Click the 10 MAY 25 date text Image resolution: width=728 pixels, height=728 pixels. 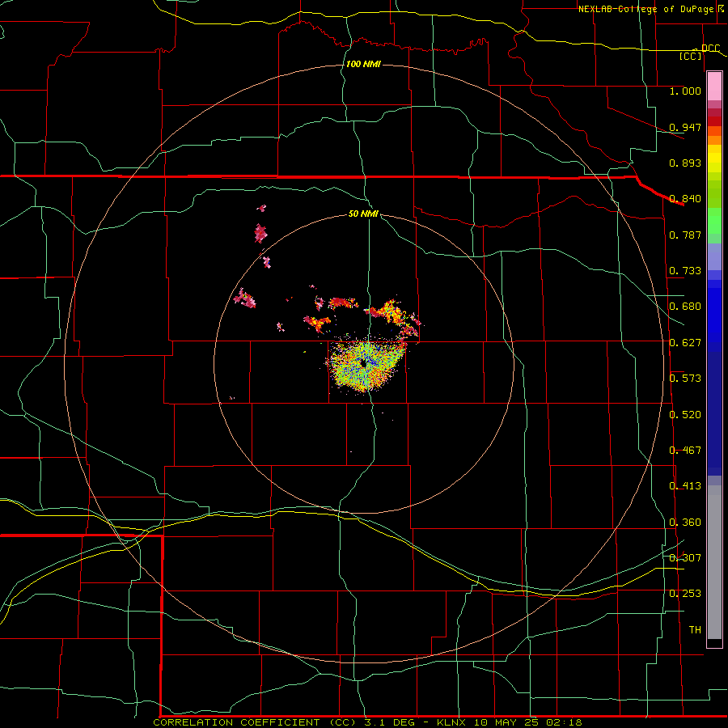pos(506,722)
